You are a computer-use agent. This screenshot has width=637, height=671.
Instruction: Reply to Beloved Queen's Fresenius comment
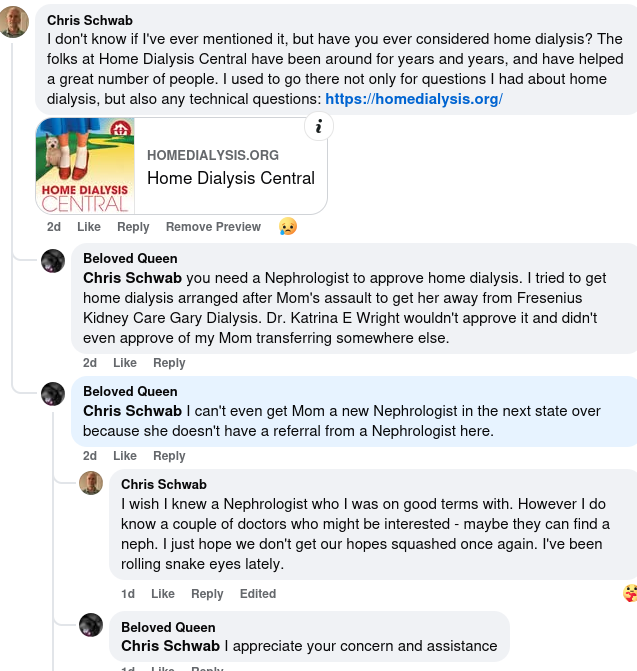point(169,363)
